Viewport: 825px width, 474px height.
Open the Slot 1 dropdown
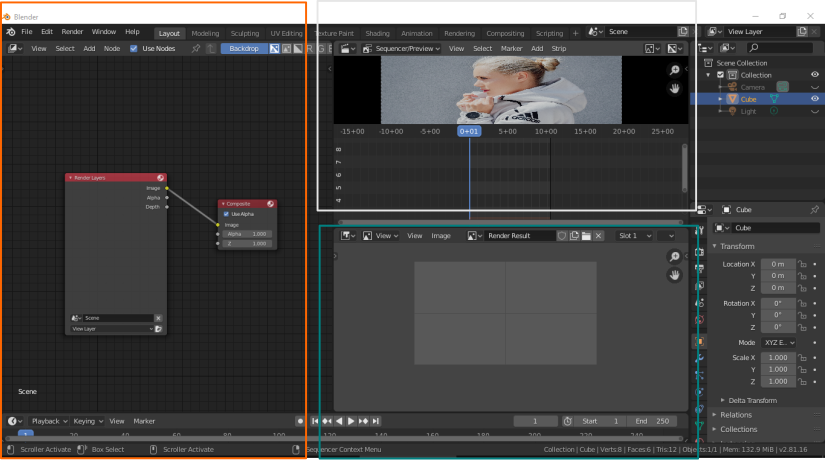click(635, 236)
